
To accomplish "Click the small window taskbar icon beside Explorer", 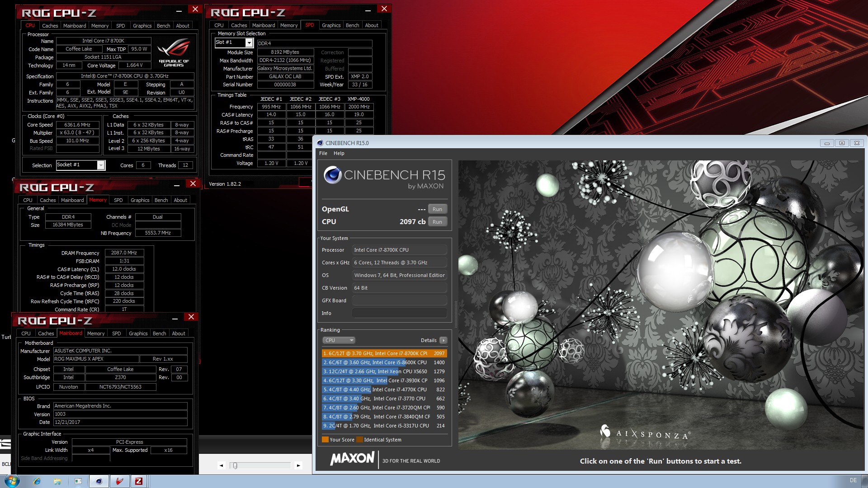I will [78, 481].
